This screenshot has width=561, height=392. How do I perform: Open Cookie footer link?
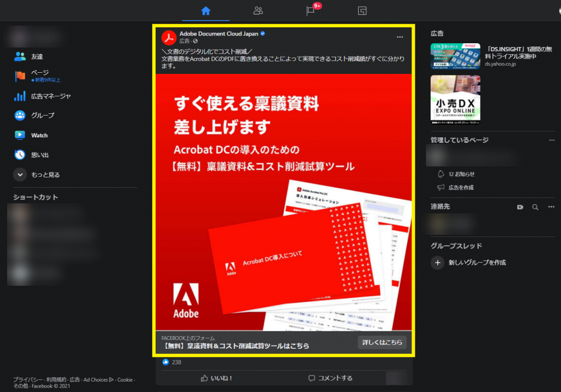125,379
